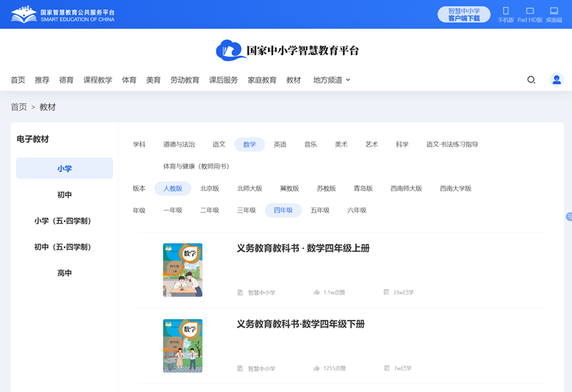The image size is (572, 392).
Task: Open the 数学四年级下册 book cover
Action: coord(183,346)
